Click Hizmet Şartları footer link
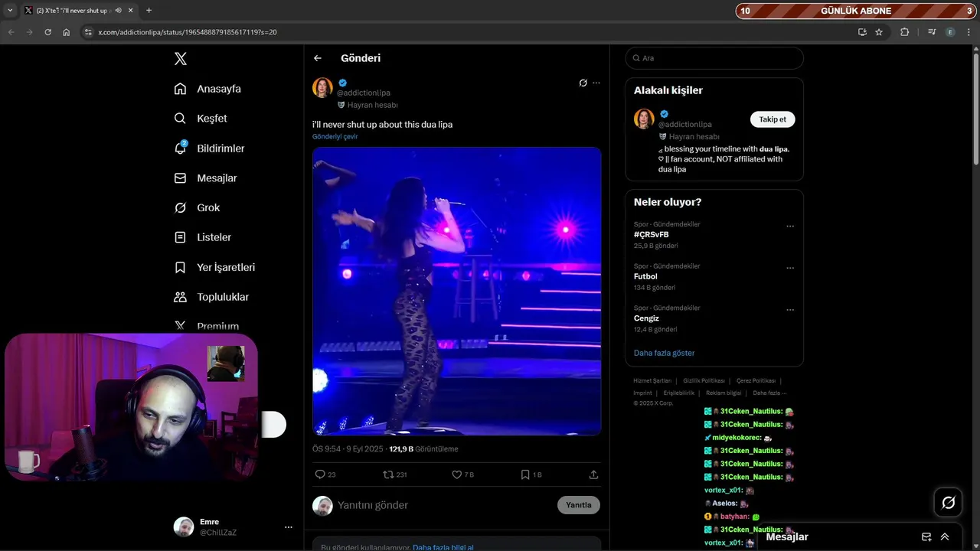 [652, 380]
